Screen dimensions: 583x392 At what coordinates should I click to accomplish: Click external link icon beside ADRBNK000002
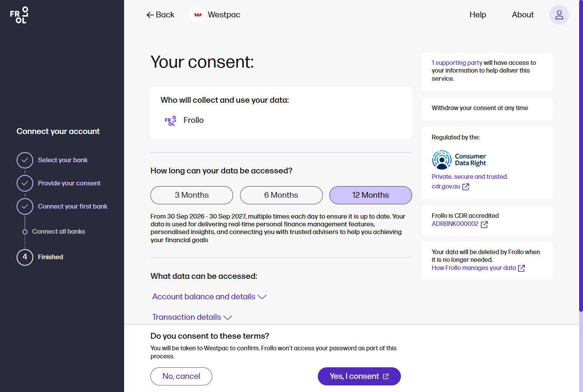484,224
